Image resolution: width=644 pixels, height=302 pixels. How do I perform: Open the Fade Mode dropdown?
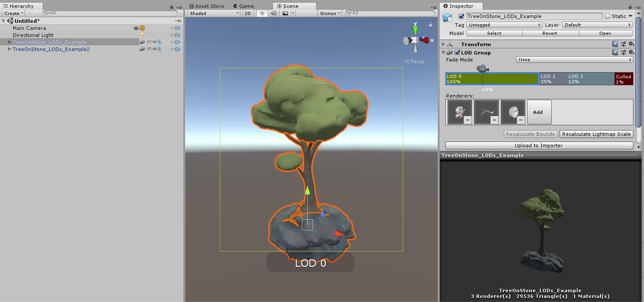pos(575,60)
